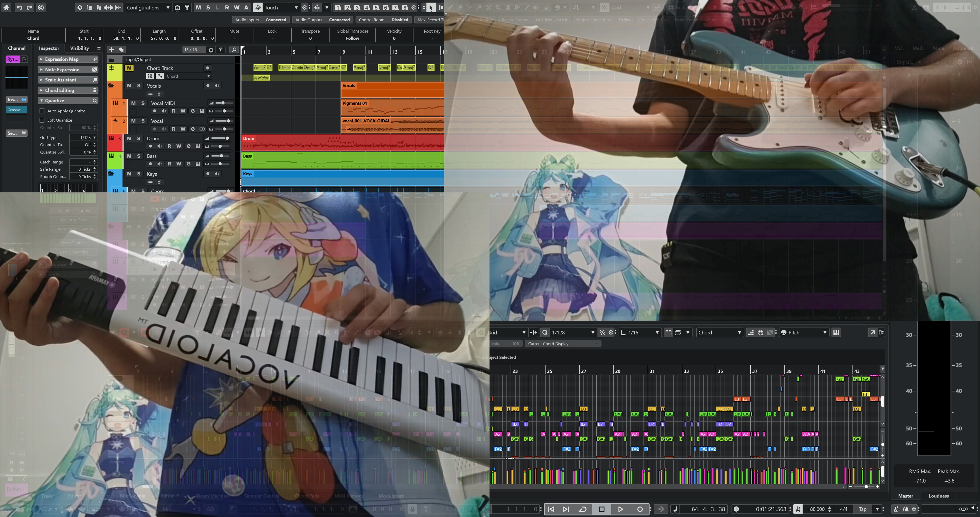Switch to the Visibility tab
The width and height of the screenshot is (980, 517).
(x=79, y=48)
